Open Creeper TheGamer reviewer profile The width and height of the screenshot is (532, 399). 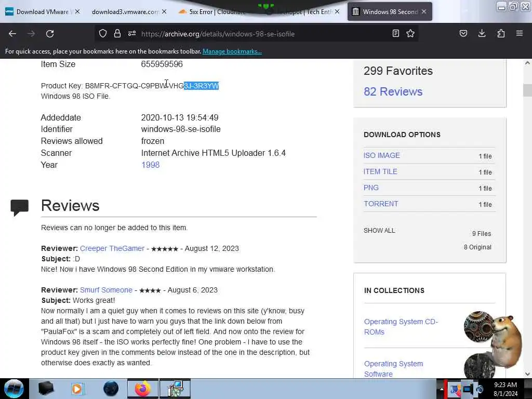112,248
